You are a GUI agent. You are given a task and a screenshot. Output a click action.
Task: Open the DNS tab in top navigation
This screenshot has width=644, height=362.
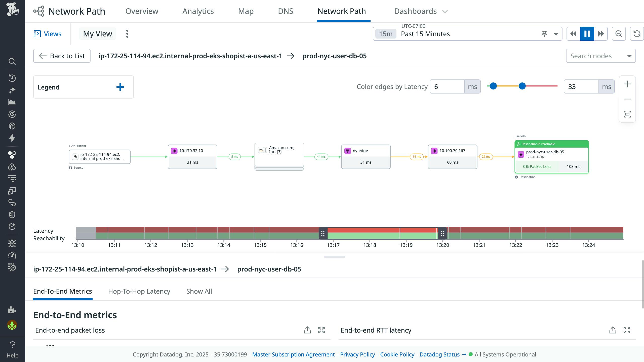coord(285,11)
